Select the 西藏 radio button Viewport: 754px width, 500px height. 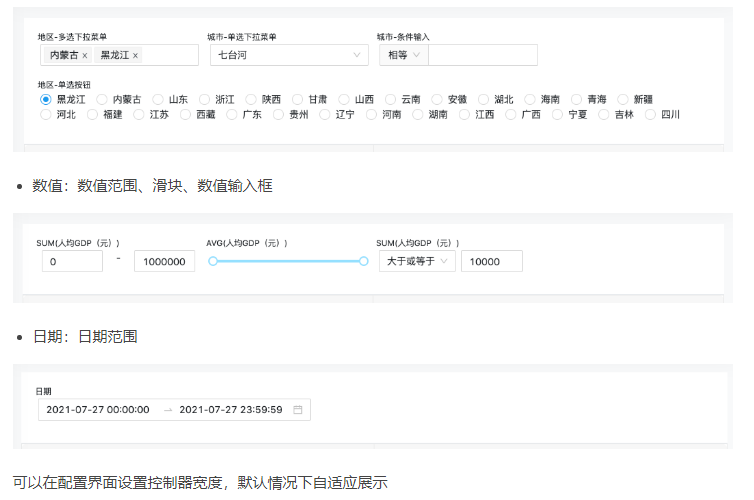pyautogui.click(x=185, y=114)
